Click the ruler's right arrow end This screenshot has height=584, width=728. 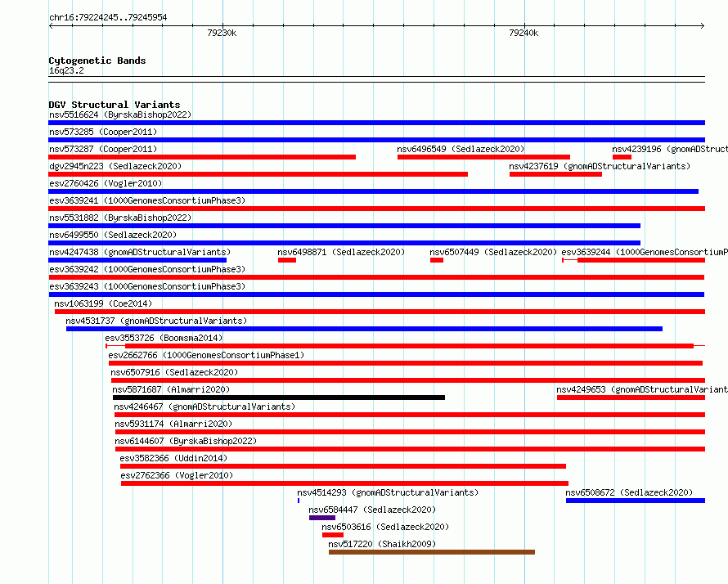[703, 25]
